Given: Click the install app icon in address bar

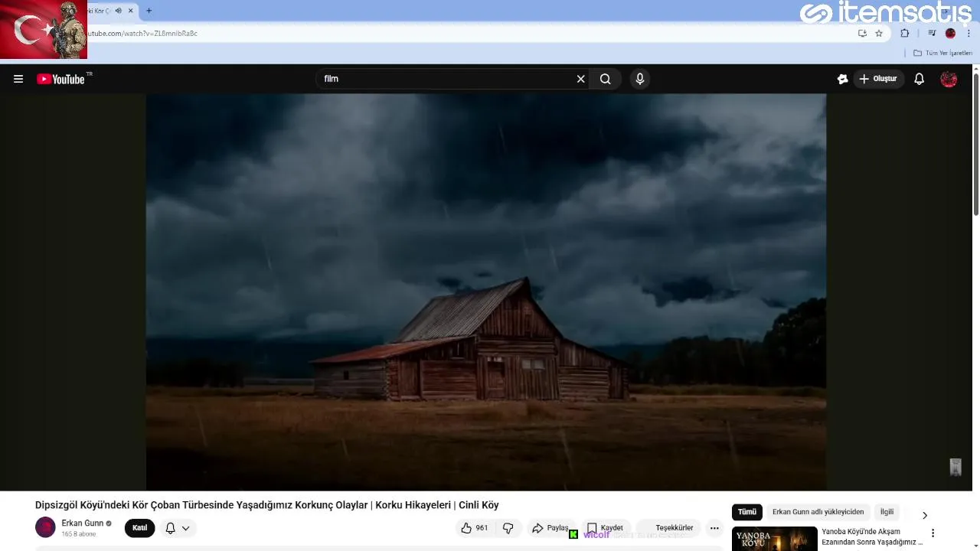Looking at the screenshot, I should pos(862,33).
